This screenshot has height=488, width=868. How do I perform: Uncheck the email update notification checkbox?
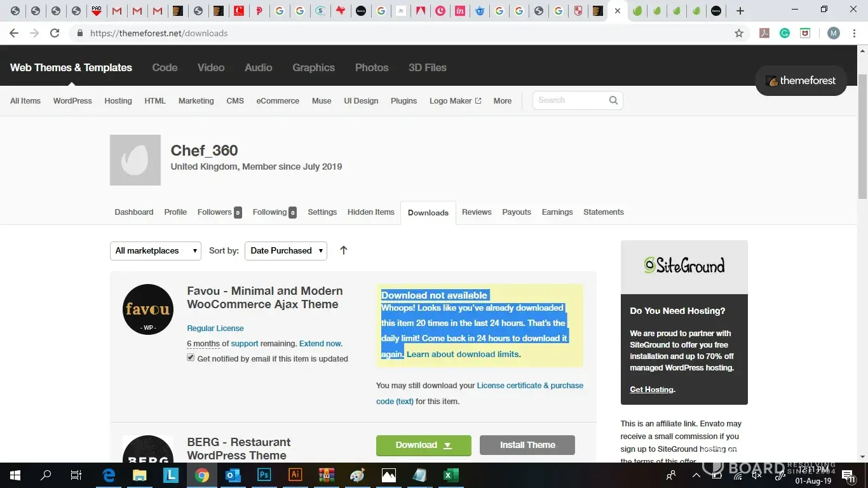point(191,358)
